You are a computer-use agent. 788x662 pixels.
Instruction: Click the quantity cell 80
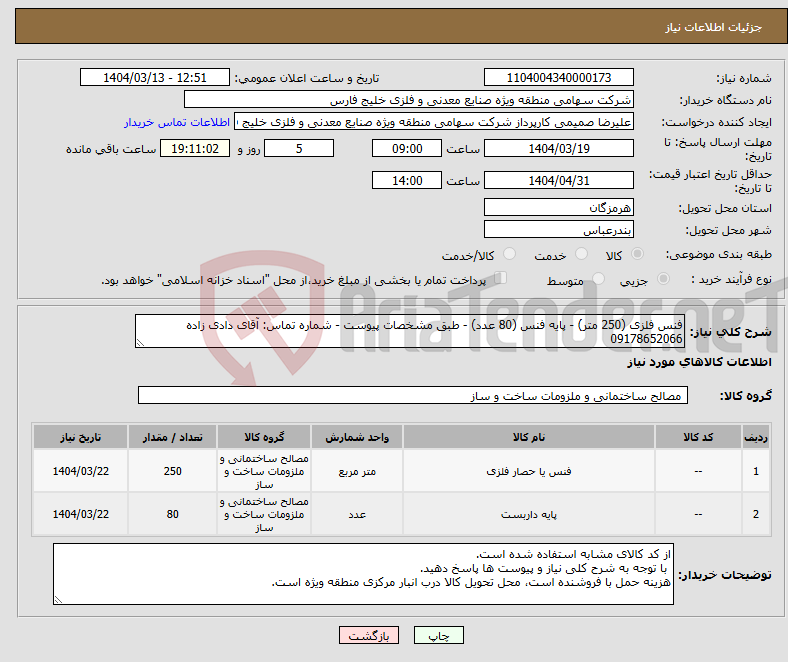pos(172,514)
